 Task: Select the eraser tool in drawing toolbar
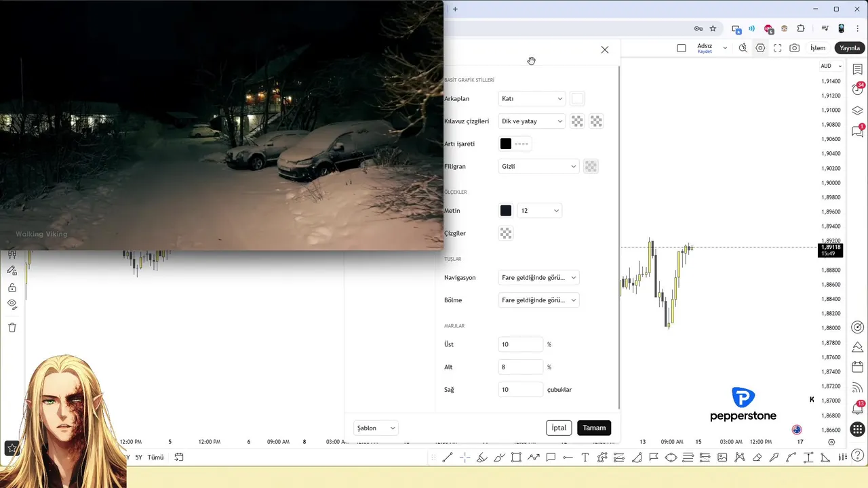click(x=757, y=457)
